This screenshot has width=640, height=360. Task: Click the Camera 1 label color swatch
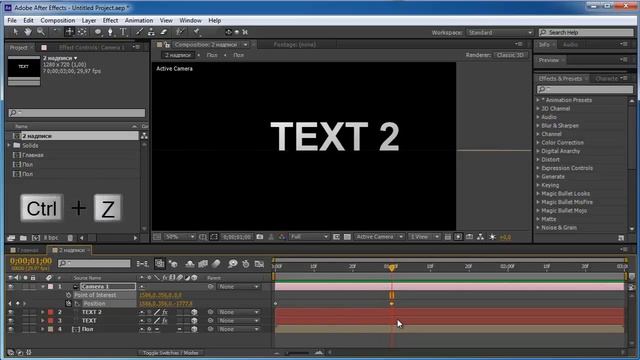(51, 287)
